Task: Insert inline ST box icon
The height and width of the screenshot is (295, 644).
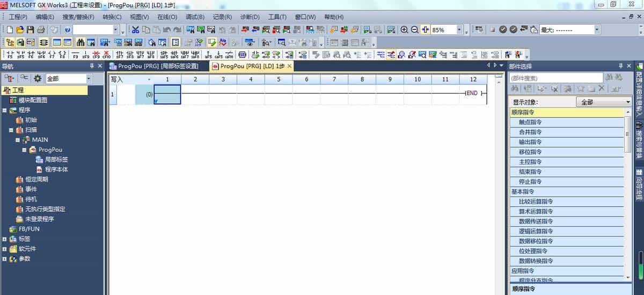Action: pos(242,54)
